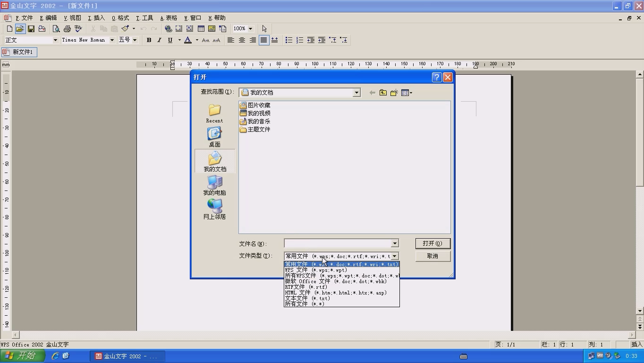Open the 100% zoom dropdown
This screenshot has width=644, height=363.
(250, 29)
